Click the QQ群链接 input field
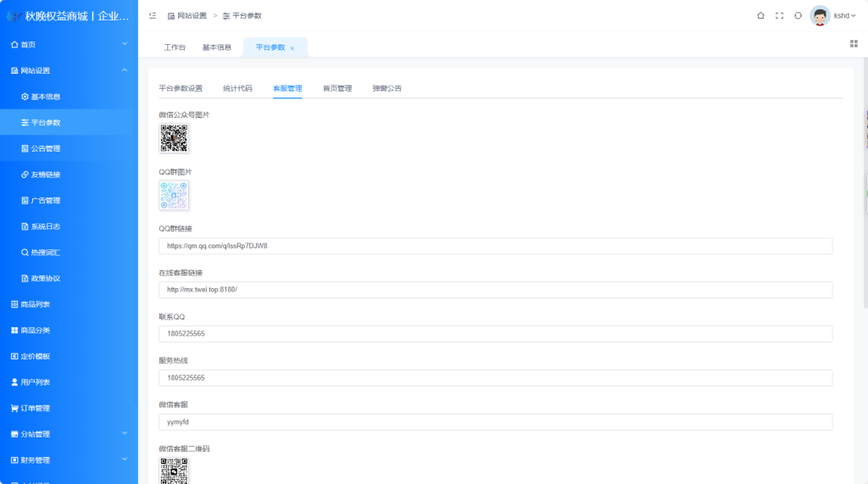This screenshot has width=868, height=484. coord(495,246)
